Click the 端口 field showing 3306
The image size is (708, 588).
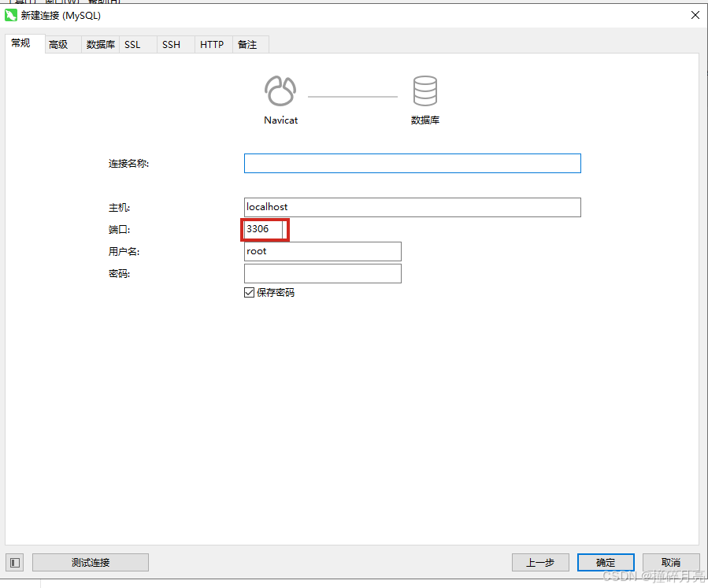pyautogui.click(x=264, y=229)
